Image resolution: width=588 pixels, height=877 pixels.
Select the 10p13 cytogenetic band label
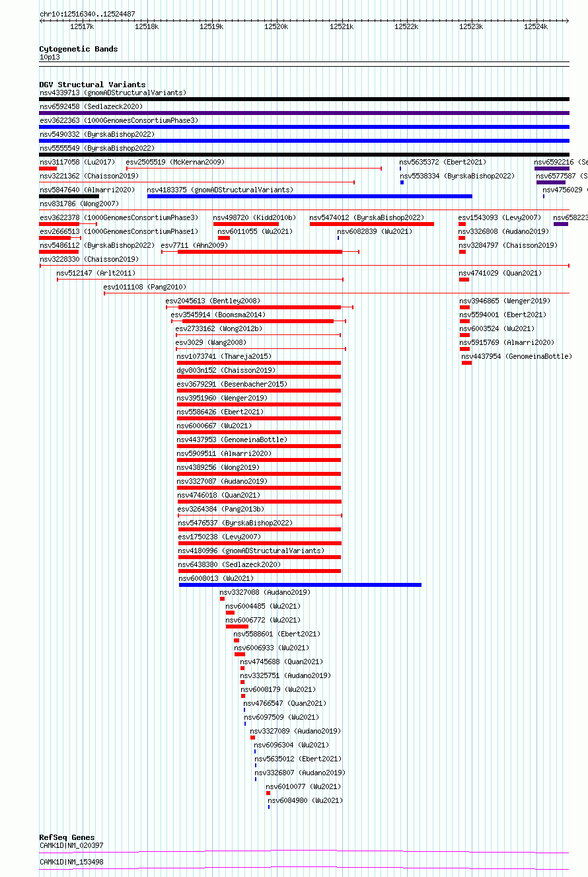(x=49, y=57)
